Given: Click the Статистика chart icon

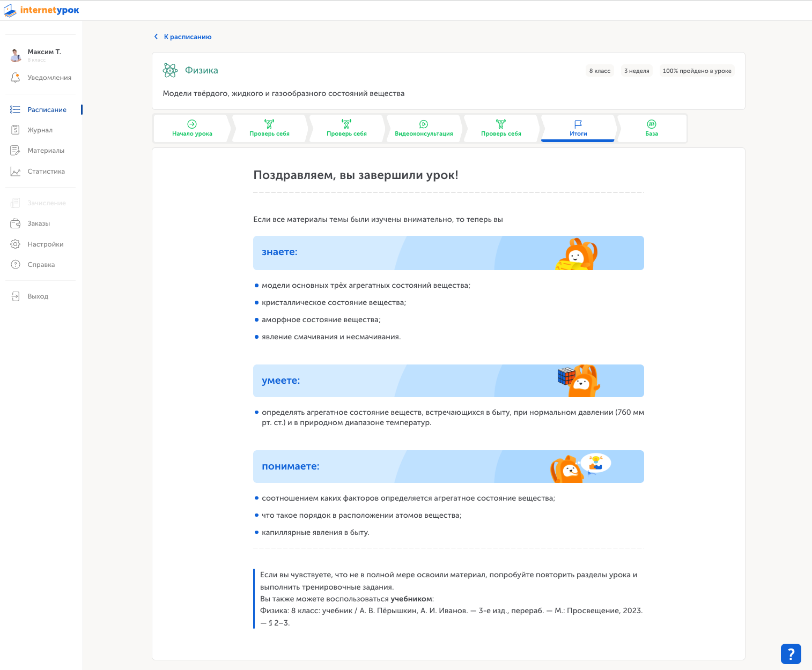Looking at the screenshot, I should pos(16,172).
